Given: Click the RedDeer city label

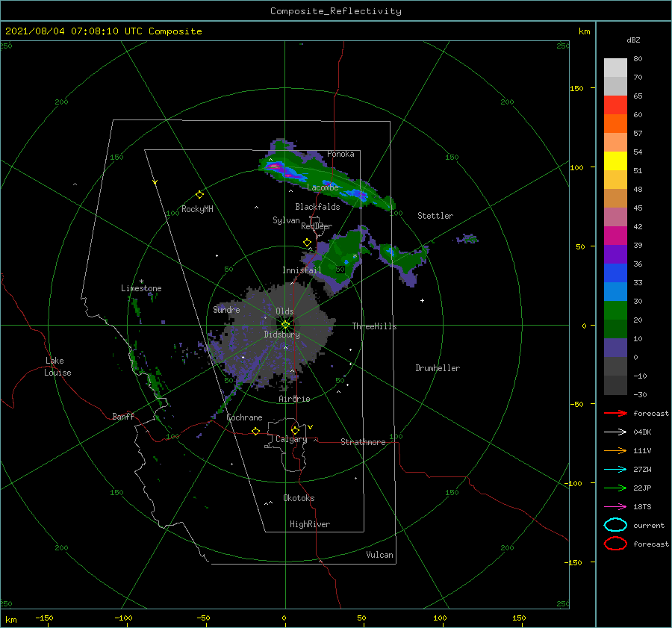Looking at the screenshot, I should [317, 226].
